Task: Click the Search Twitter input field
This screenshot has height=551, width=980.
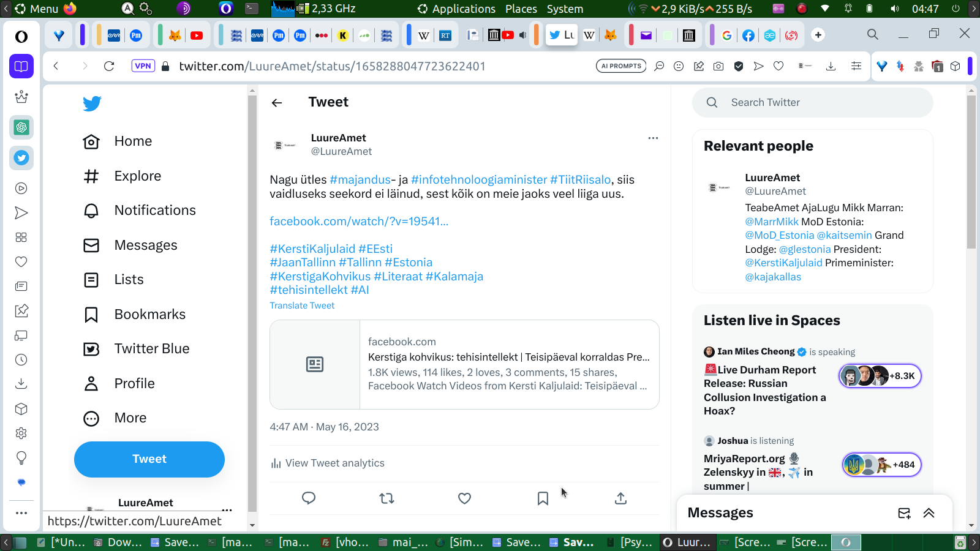Action: (x=813, y=103)
